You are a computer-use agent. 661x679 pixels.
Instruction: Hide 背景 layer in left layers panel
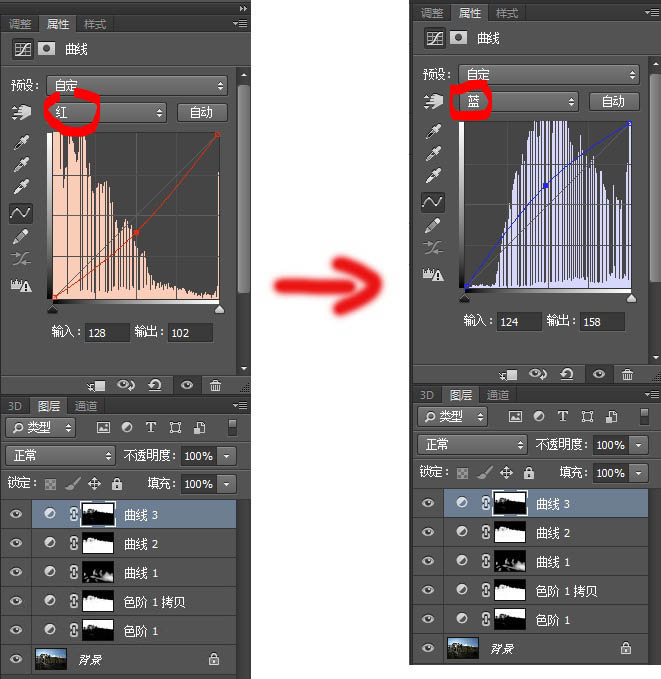[16, 659]
